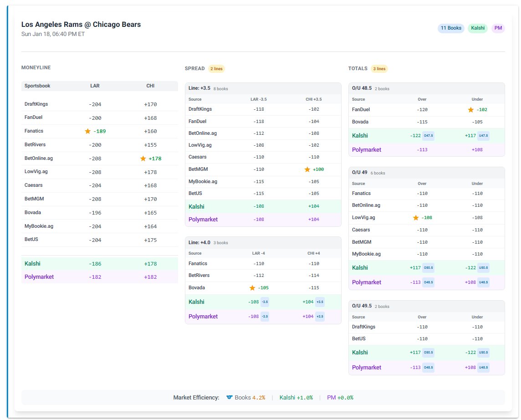521x420 pixels.
Task: Click the Sun Jan 18, 06:40 PM ET date
Action: point(53,34)
